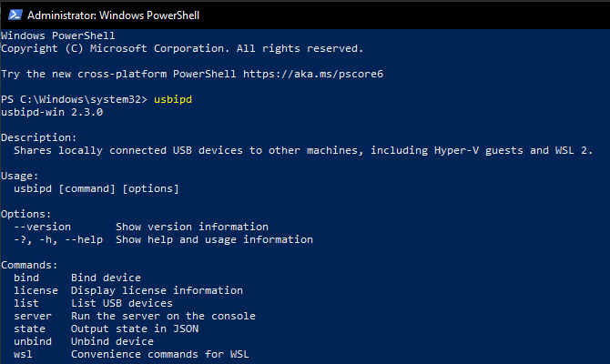
Task: Click the "usbipd-win 2.3.0" version line
Action: pyautogui.click(x=52, y=112)
